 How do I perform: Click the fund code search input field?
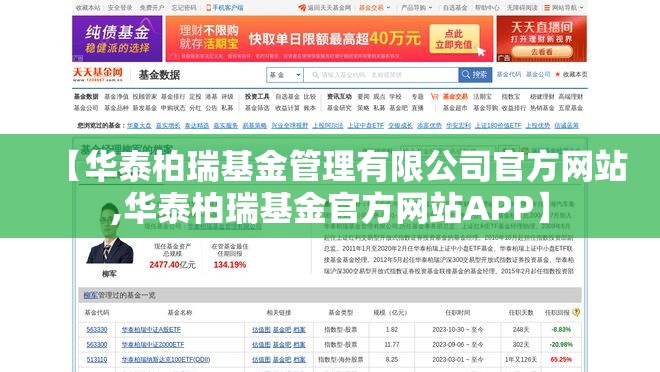[x=381, y=75]
